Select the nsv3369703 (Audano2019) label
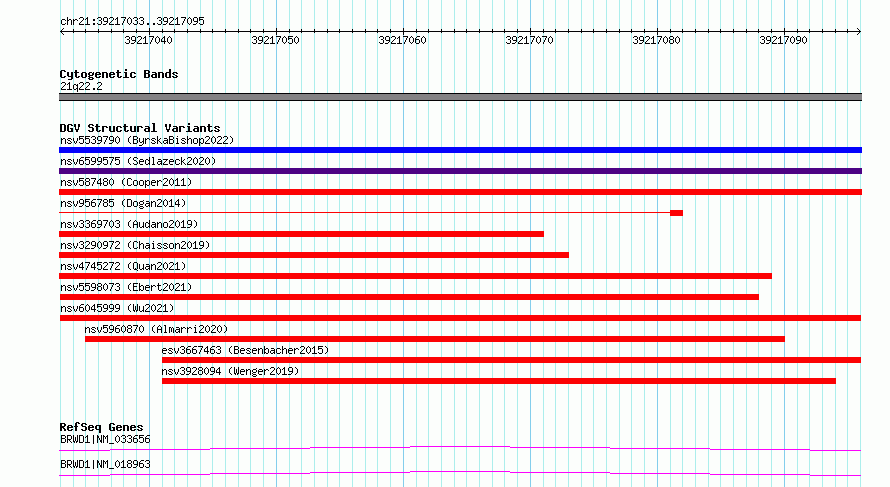This screenshot has width=890, height=487. [129, 224]
